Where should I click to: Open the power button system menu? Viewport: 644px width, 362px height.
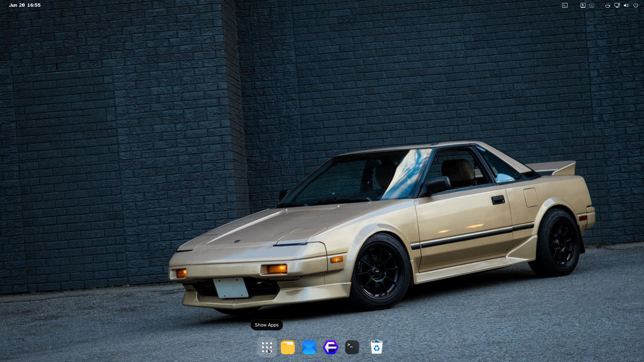pos(635,5)
